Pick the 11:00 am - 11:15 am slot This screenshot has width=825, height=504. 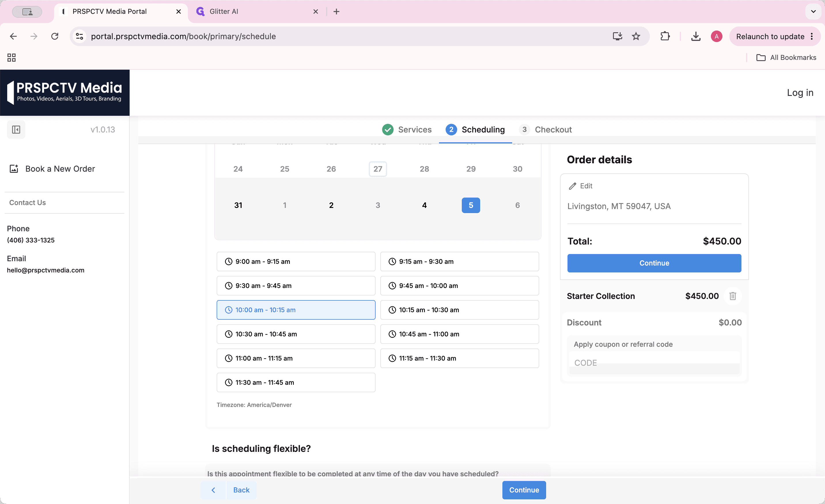pos(296,358)
